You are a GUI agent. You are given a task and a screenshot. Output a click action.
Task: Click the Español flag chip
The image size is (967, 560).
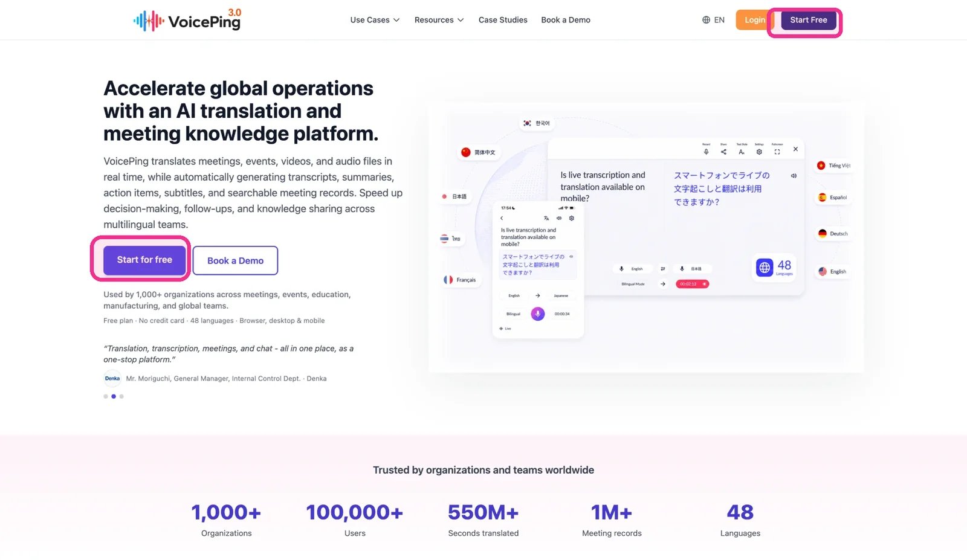click(x=833, y=198)
